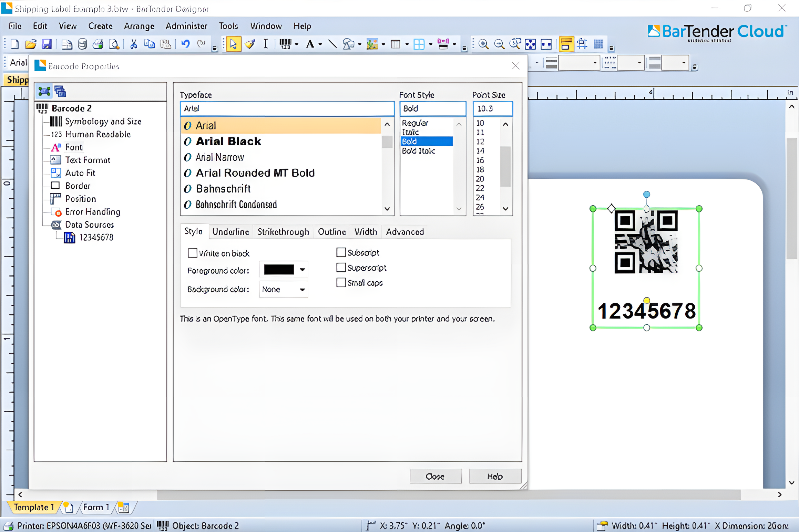Select the Text creation tool icon

pos(310,44)
